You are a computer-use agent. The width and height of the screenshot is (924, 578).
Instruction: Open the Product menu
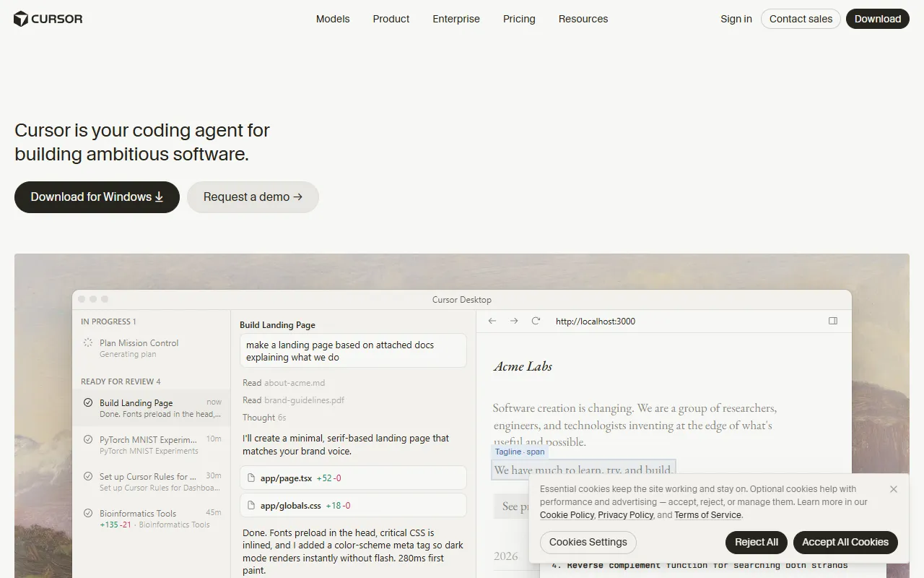391,19
